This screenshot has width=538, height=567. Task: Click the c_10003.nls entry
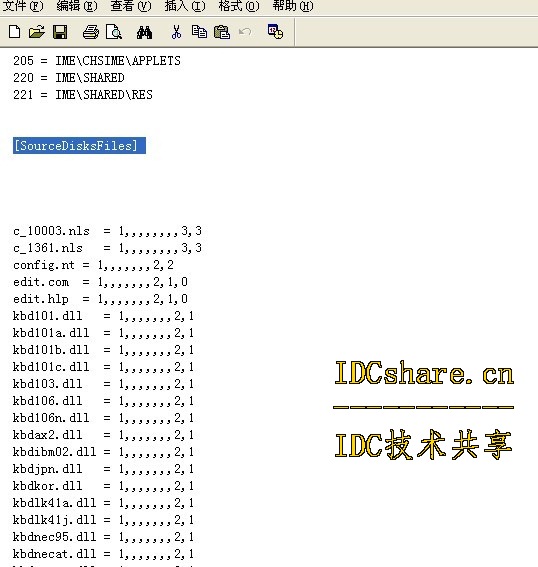107,231
